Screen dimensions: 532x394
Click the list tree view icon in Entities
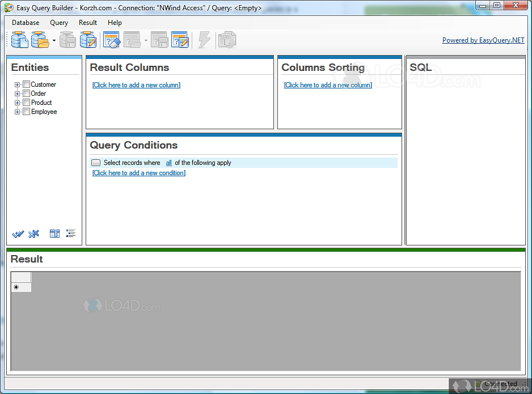click(x=71, y=234)
